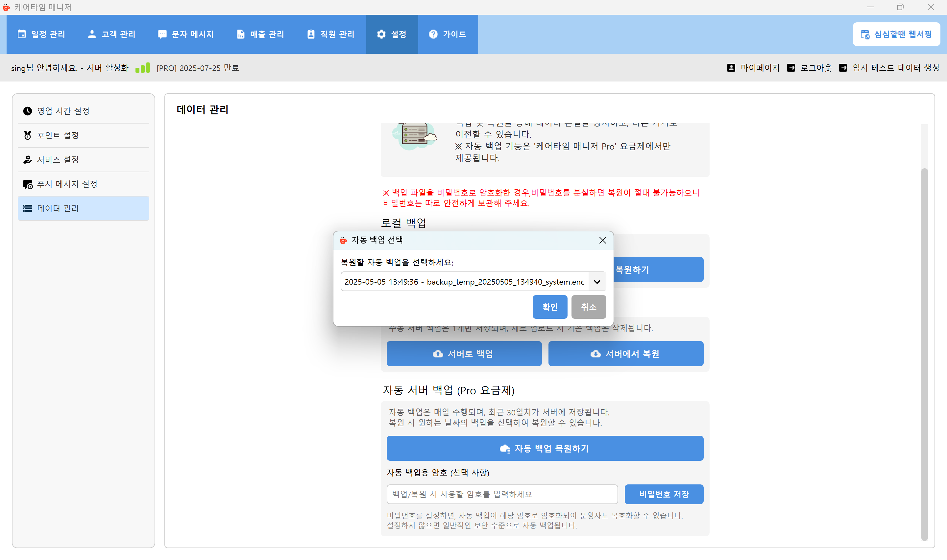Open the 일정 관리 tab
This screenshot has width=947, height=560.
(x=41, y=34)
